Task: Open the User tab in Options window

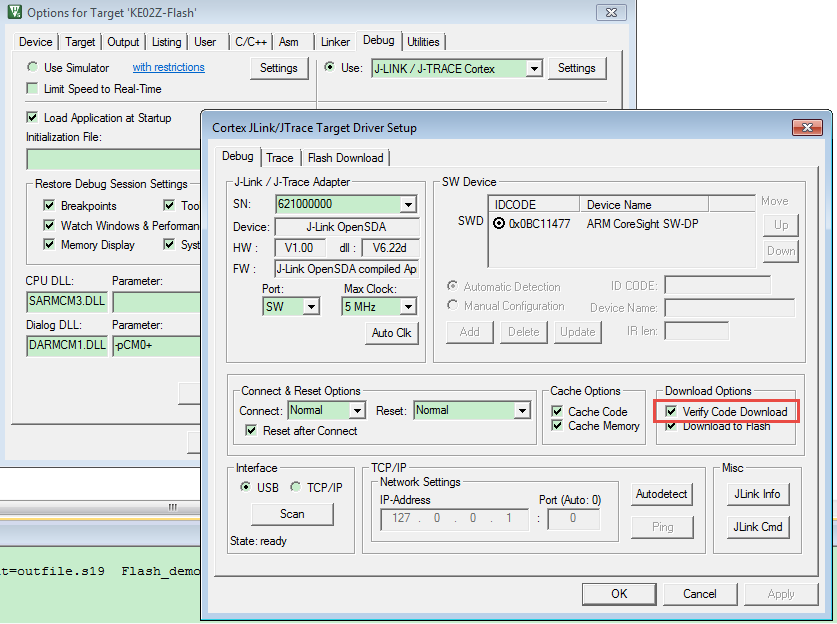Action: click(x=205, y=42)
